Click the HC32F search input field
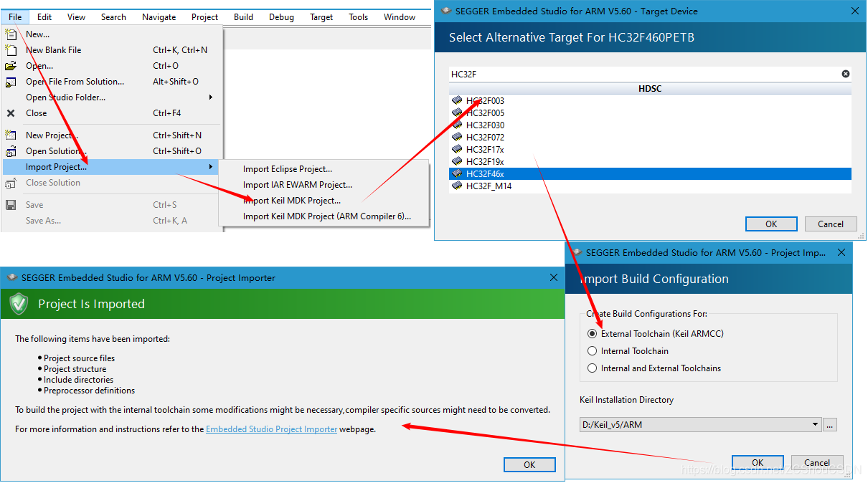Screen dimensions: 868x483 click(644, 74)
